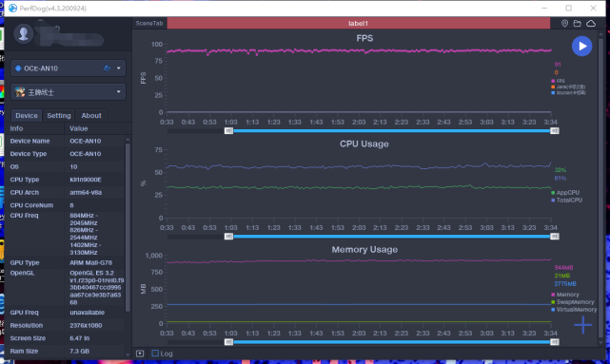Open the OCE-AN10 device dropdown
This screenshot has height=364, width=610.
click(x=69, y=68)
